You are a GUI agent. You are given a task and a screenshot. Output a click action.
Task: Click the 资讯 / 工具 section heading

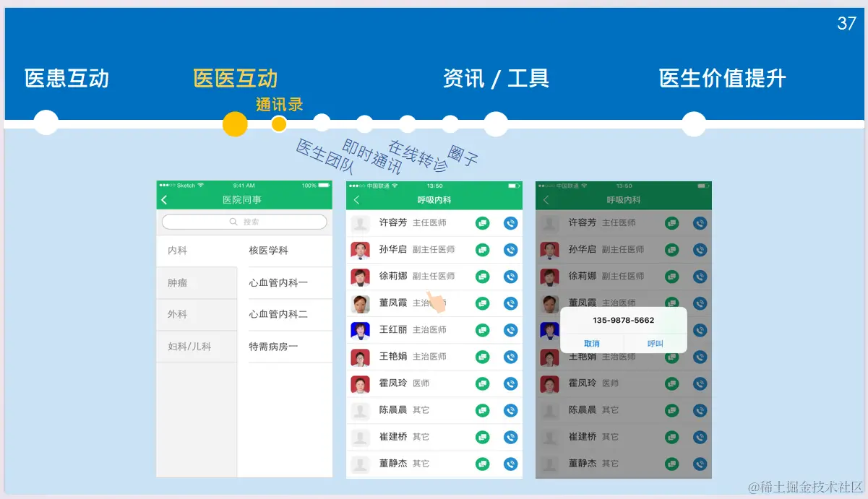tap(496, 78)
